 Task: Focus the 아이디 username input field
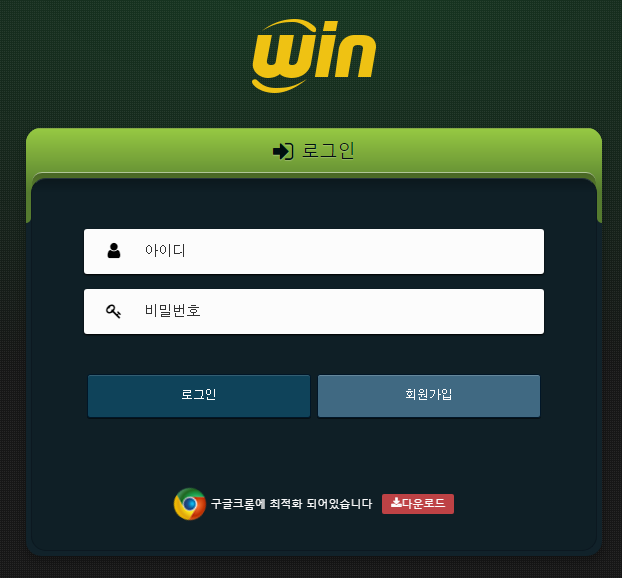click(x=314, y=252)
